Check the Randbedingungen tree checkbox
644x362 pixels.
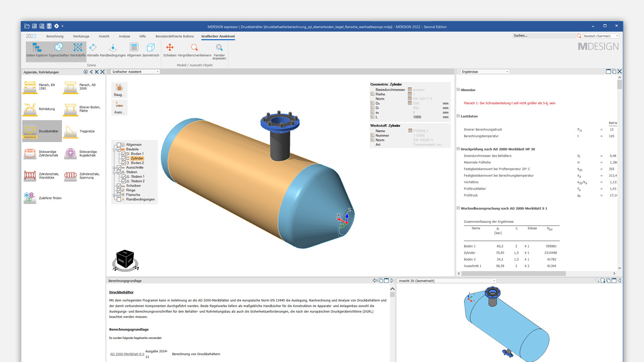119,199
